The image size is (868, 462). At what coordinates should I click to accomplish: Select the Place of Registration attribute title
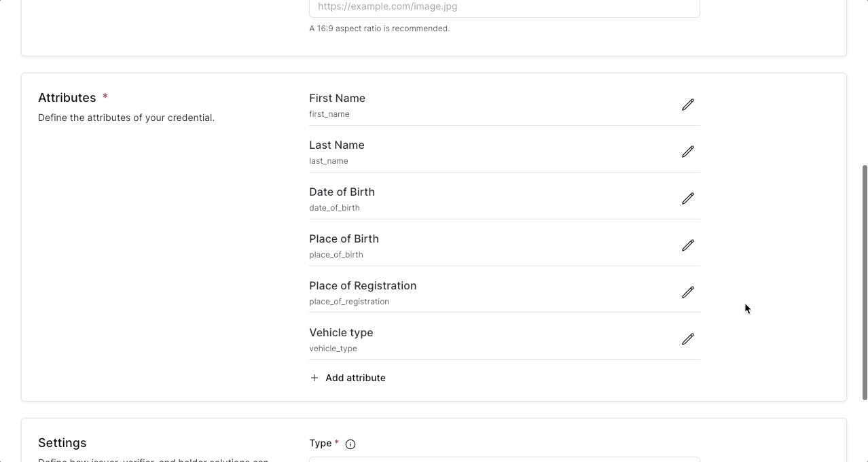click(363, 286)
